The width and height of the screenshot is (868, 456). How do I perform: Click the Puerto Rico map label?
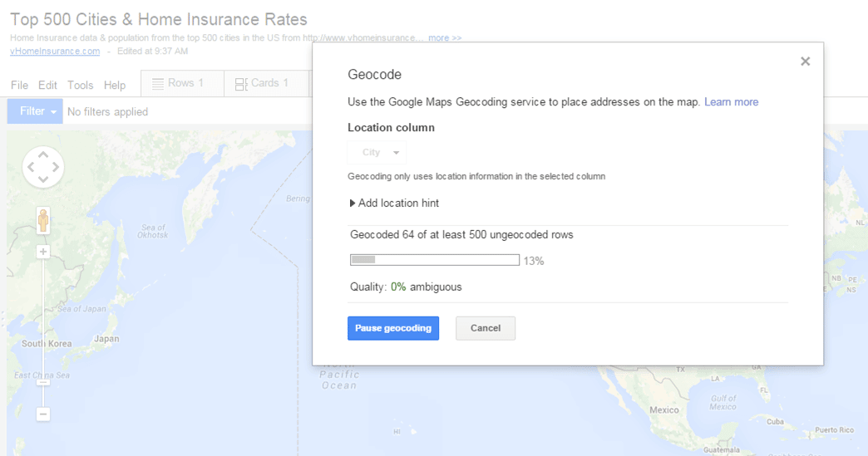coord(834,430)
